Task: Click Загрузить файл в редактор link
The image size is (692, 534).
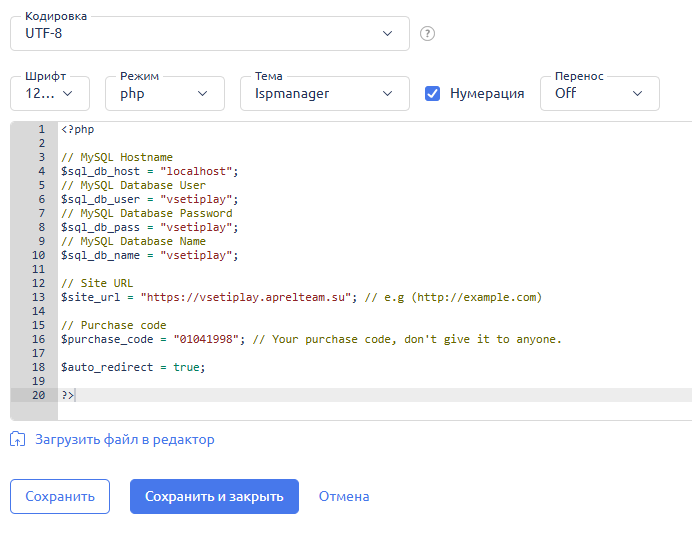Action: pos(124,440)
